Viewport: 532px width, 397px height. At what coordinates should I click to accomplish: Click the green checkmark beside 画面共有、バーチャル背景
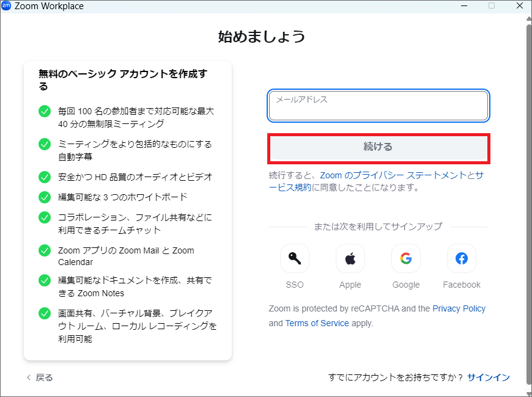click(x=45, y=313)
